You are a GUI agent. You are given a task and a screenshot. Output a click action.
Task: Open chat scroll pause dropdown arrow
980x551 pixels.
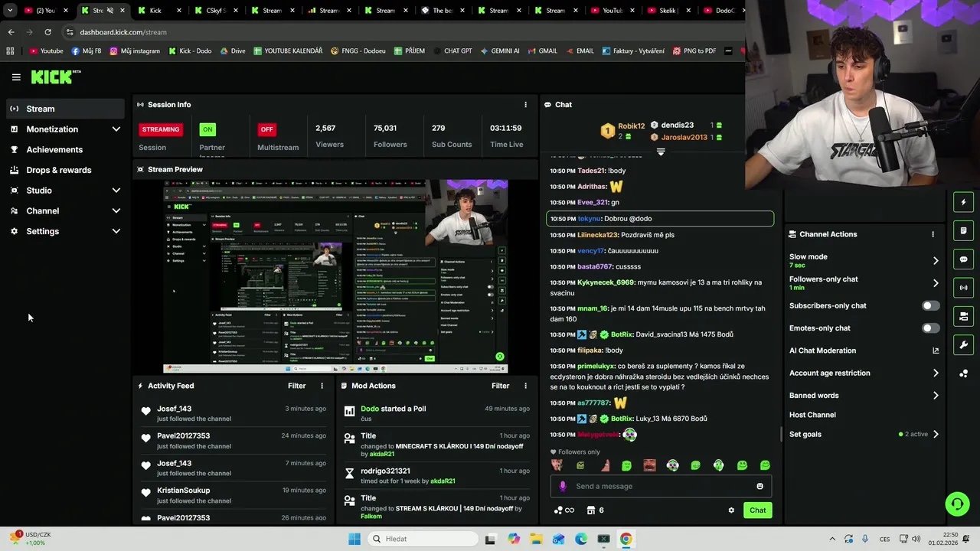click(x=661, y=152)
